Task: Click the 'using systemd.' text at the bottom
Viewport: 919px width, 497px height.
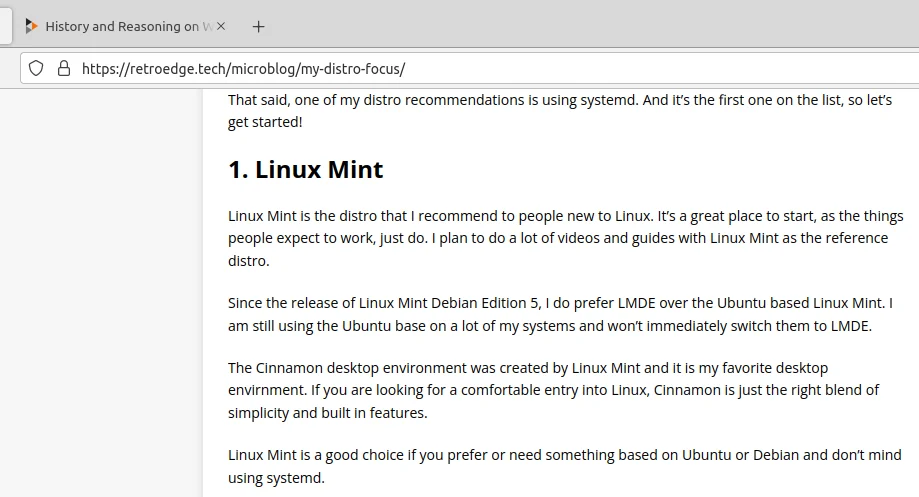Action: pyautogui.click(x=276, y=478)
